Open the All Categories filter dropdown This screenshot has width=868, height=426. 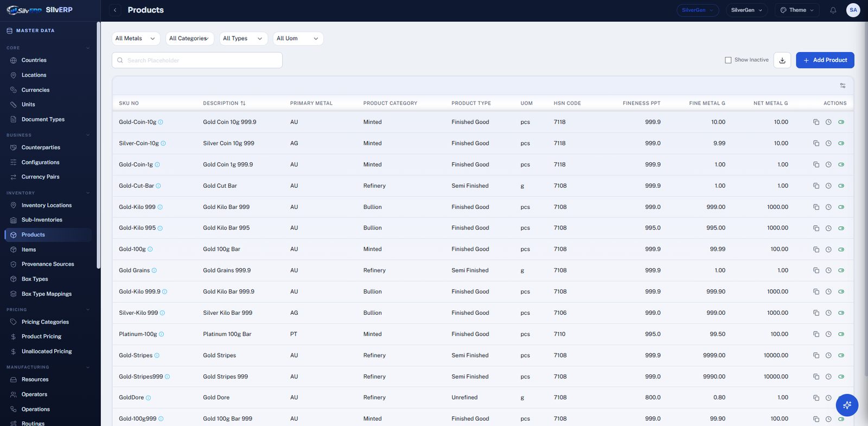pos(189,39)
